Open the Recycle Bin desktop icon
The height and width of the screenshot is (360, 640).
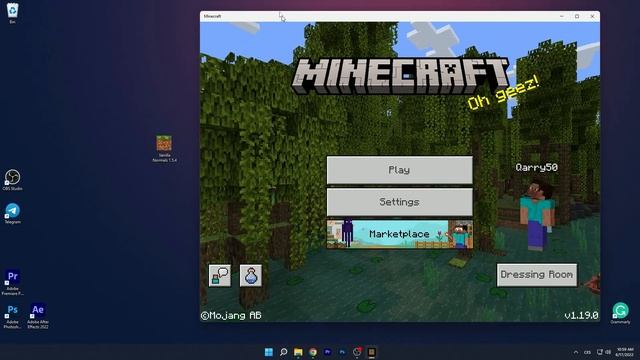click(13, 13)
